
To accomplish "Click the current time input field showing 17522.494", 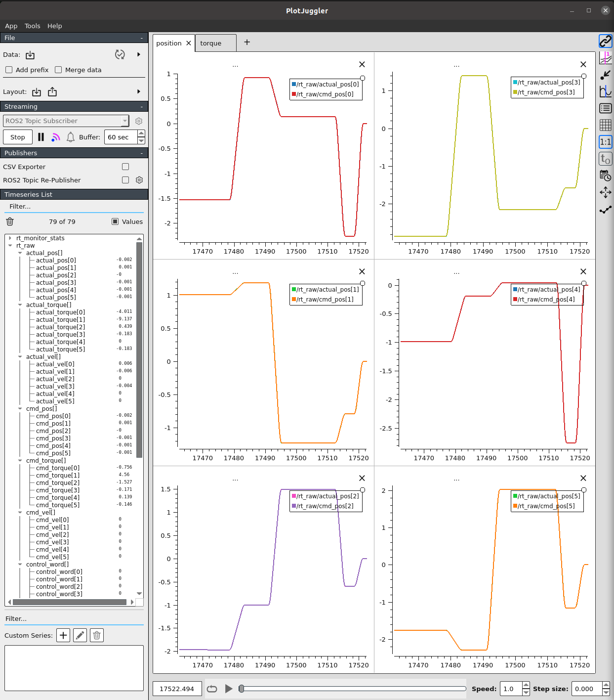I will [x=177, y=688].
